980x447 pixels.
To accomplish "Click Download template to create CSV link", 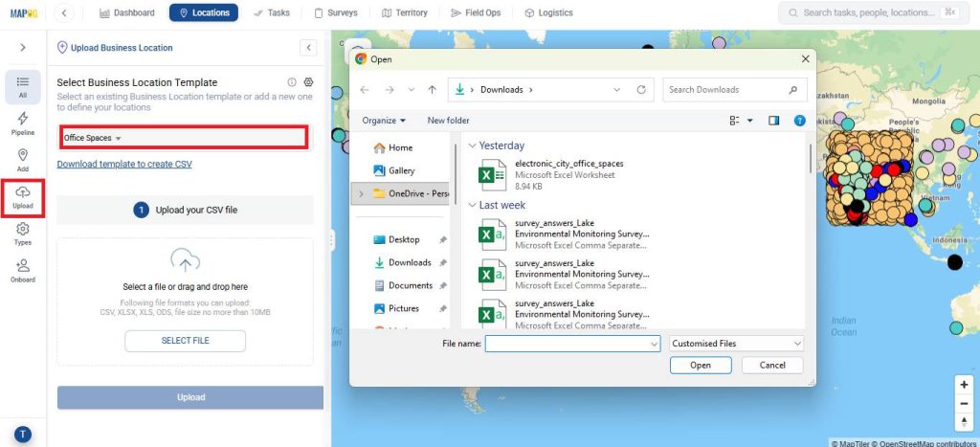I will pyautogui.click(x=124, y=164).
